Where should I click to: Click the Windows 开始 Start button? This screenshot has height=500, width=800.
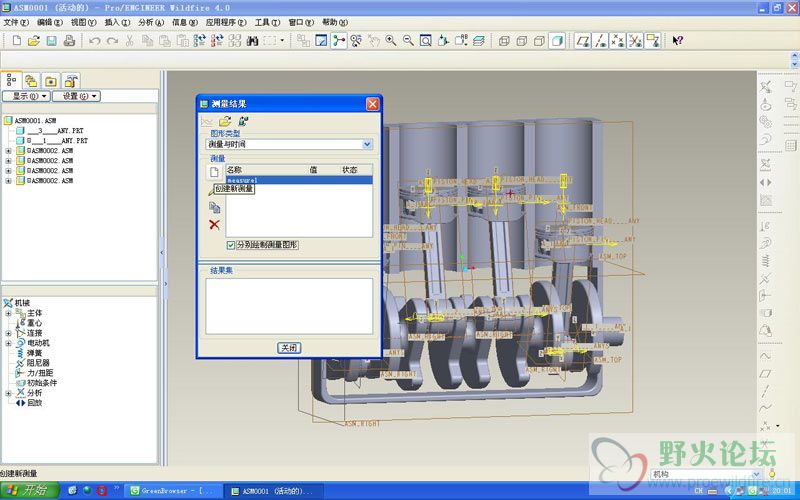[x=30, y=490]
